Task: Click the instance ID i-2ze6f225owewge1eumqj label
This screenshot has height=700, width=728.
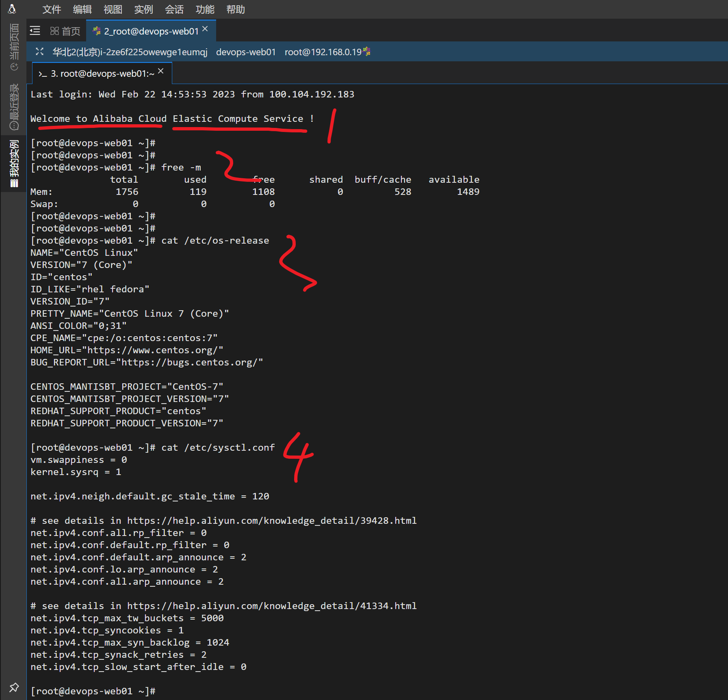Action: point(130,52)
